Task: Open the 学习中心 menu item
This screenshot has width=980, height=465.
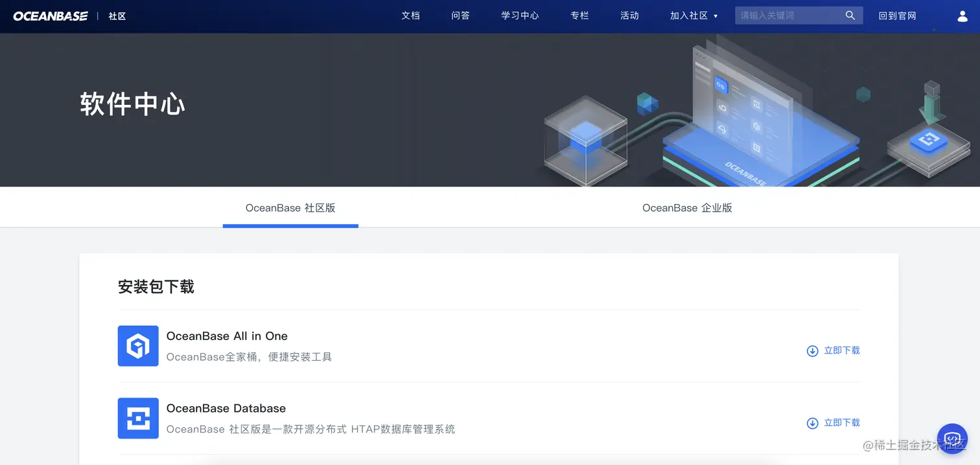Action: tap(520, 16)
